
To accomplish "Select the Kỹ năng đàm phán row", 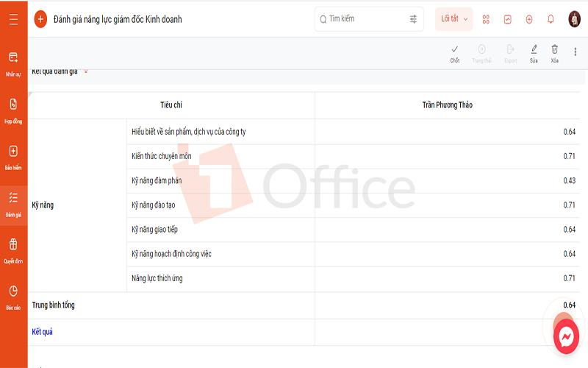I will click(354, 180).
